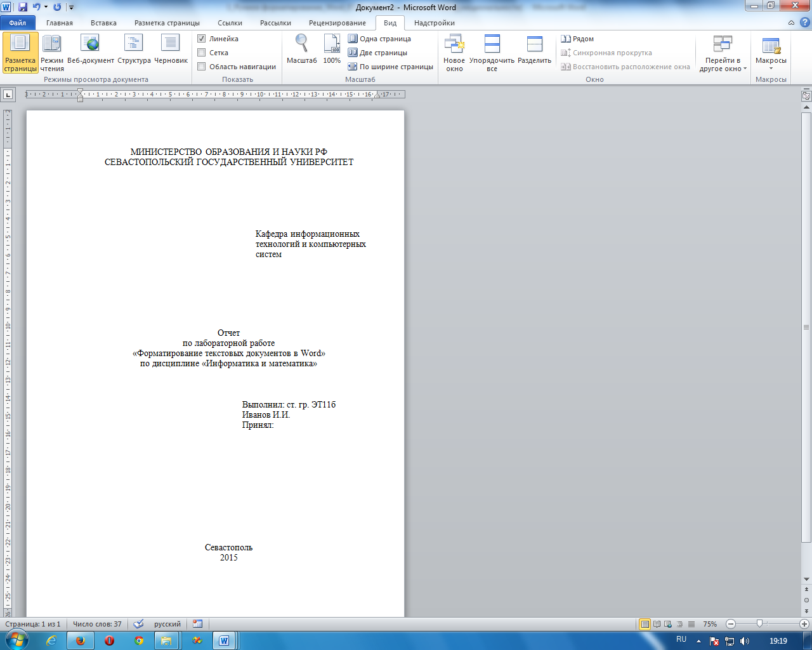
Task: Select web layout view in status bar
Action: tap(669, 624)
